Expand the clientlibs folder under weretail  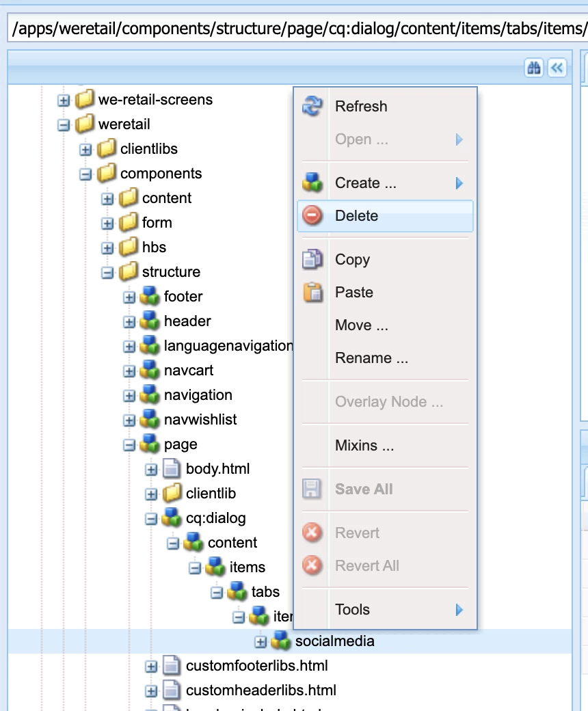(x=85, y=149)
